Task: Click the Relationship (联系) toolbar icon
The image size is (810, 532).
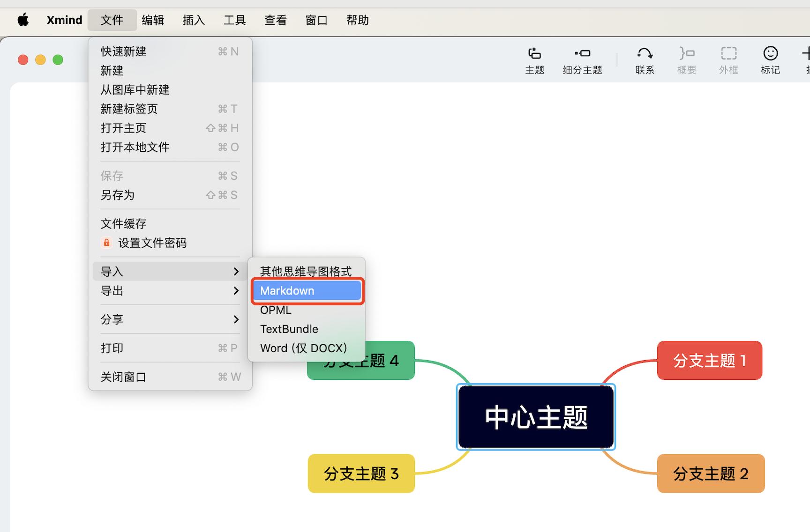Action: pyautogui.click(x=645, y=53)
